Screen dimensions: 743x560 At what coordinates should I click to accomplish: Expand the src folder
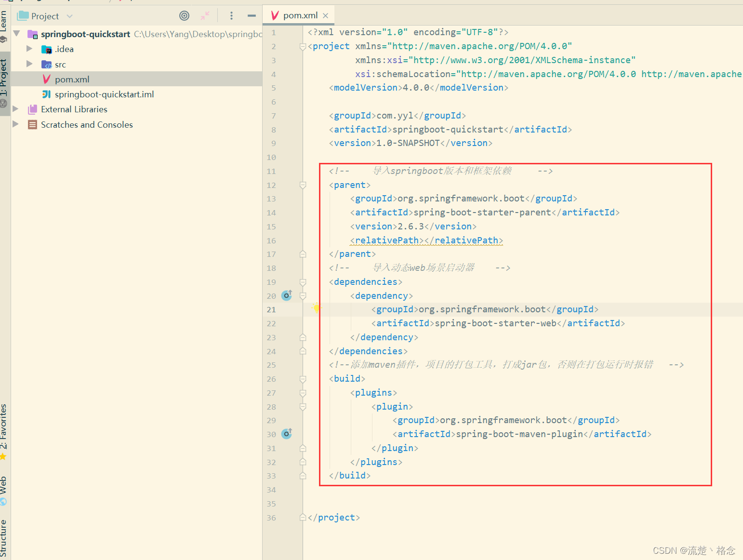(29, 64)
